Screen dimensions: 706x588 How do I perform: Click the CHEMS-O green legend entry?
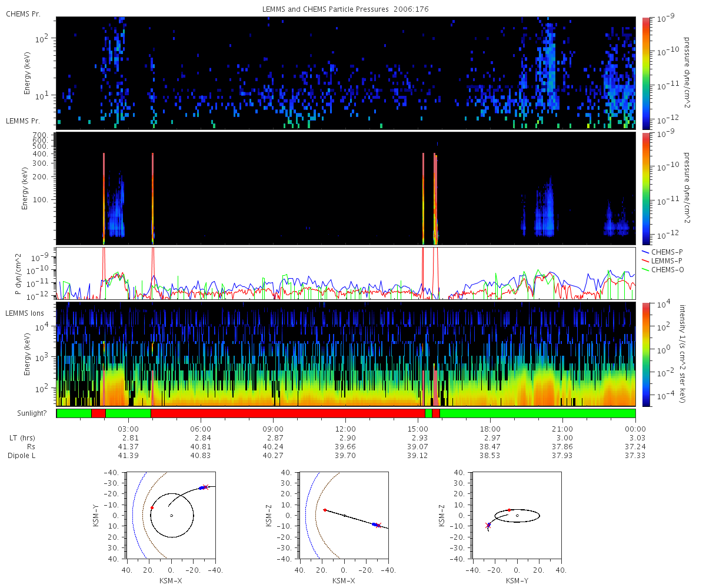tap(665, 269)
